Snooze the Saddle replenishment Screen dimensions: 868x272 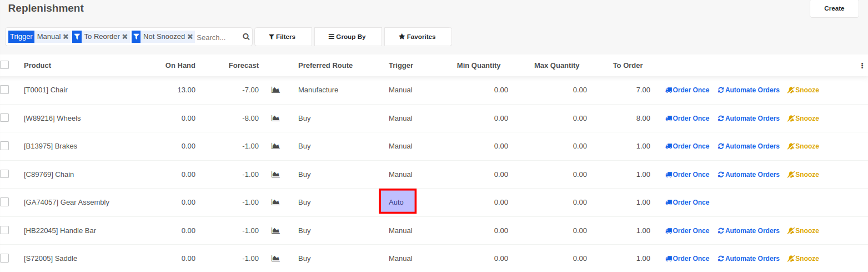click(803, 259)
